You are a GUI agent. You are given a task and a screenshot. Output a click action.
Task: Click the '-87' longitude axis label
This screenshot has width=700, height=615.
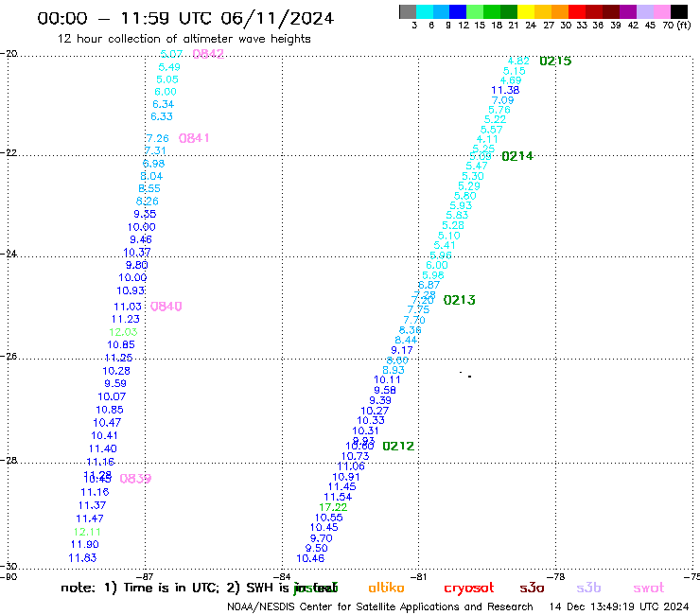pyautogui.click(x=146, y=577)
